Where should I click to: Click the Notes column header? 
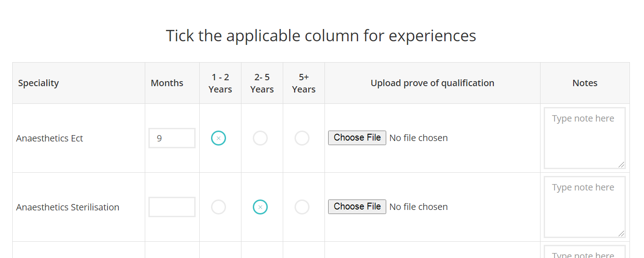(x=585, y=83)
